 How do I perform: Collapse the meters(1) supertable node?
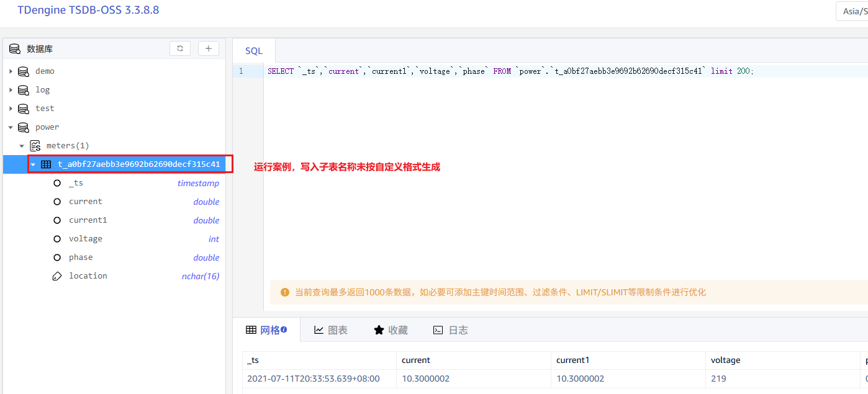[22, 146]
